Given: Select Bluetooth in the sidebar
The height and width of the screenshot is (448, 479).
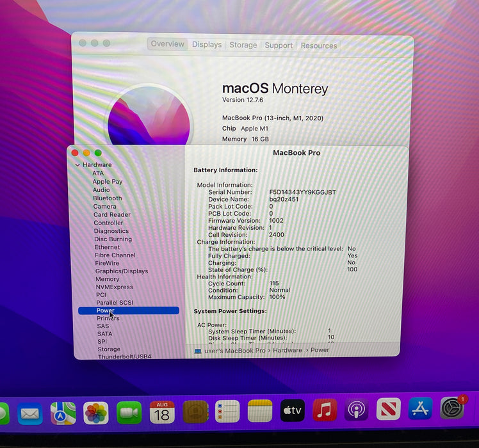Looking at the screenshot, I should (x=108, y=198).
